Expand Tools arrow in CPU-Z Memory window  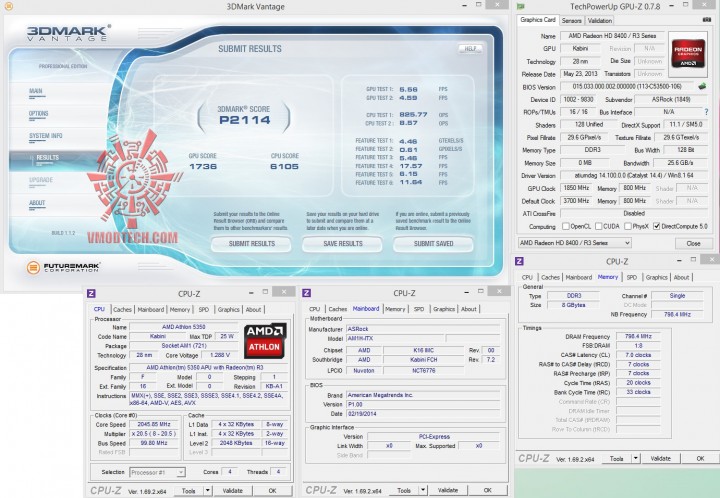[636, 458]
